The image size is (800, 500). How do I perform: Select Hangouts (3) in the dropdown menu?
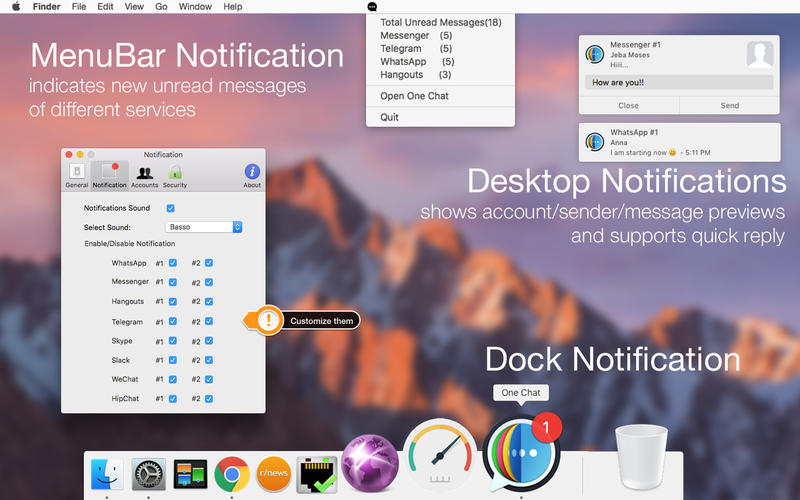click(440, 74)
